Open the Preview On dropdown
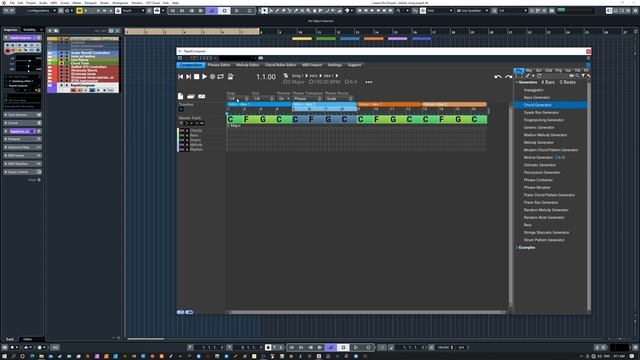 [284, 98]
